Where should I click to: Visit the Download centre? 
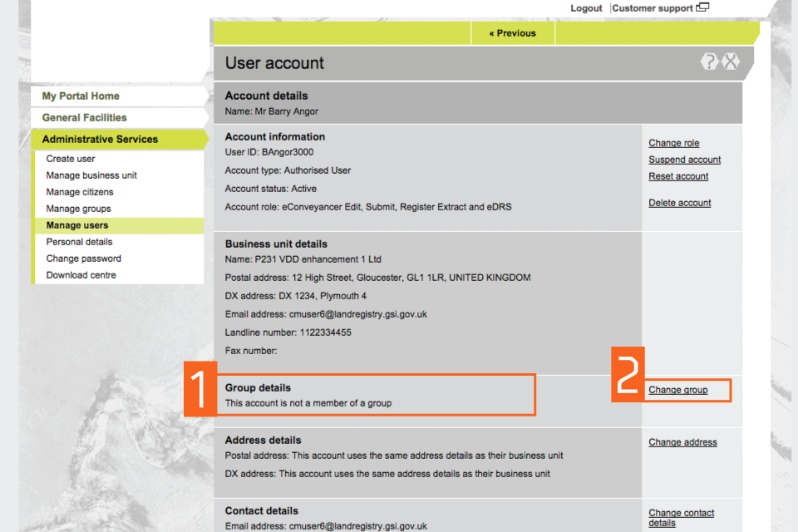click(x=81, y=275)
